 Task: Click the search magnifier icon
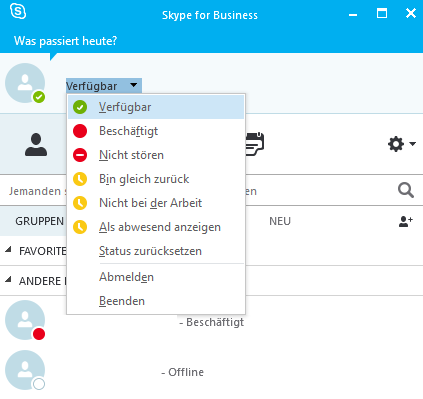406,191
